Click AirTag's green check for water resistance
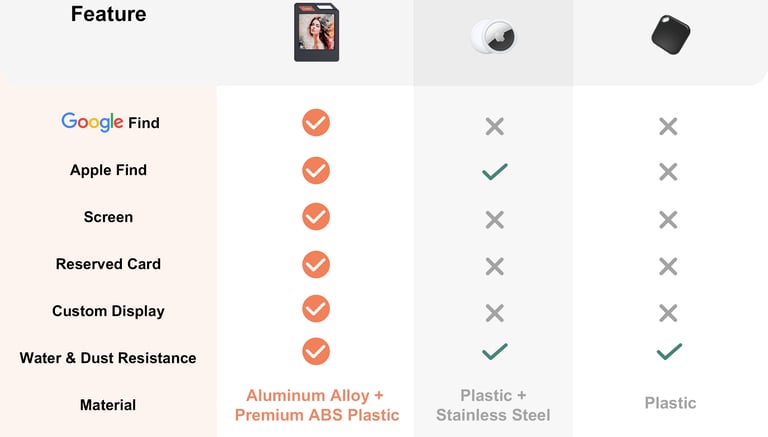This screenshot has width=768, height=437. pos(495,351)
